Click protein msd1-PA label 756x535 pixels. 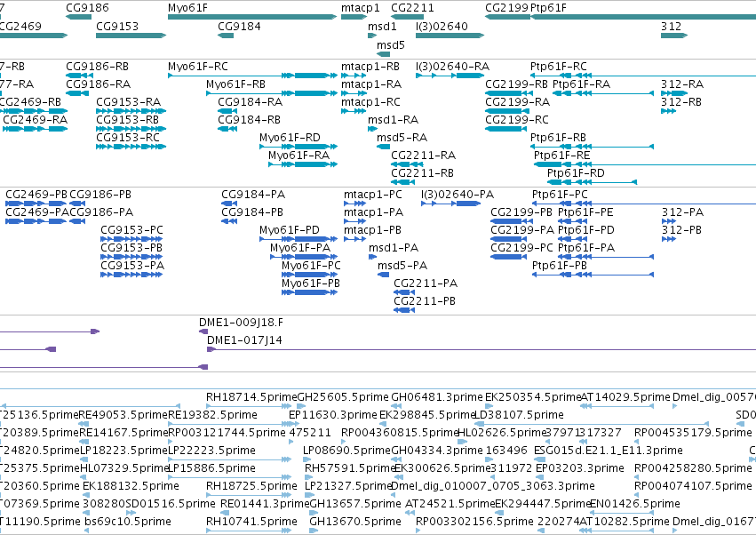394,247
